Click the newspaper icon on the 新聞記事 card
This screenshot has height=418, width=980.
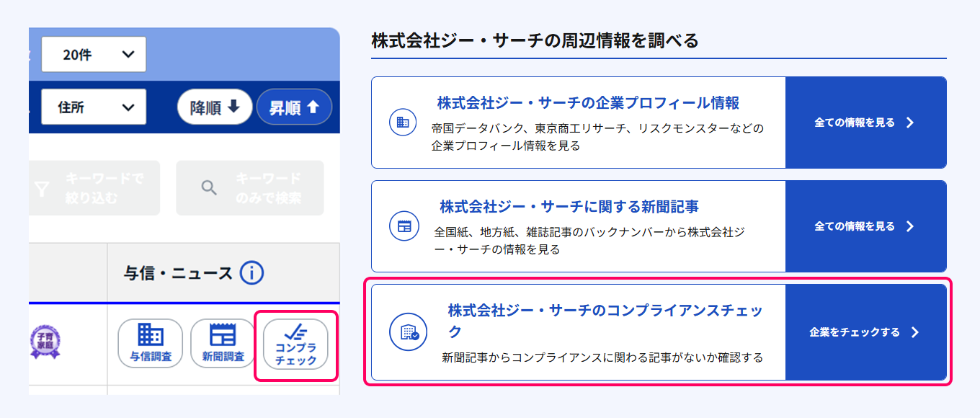[x=404, y=224]
